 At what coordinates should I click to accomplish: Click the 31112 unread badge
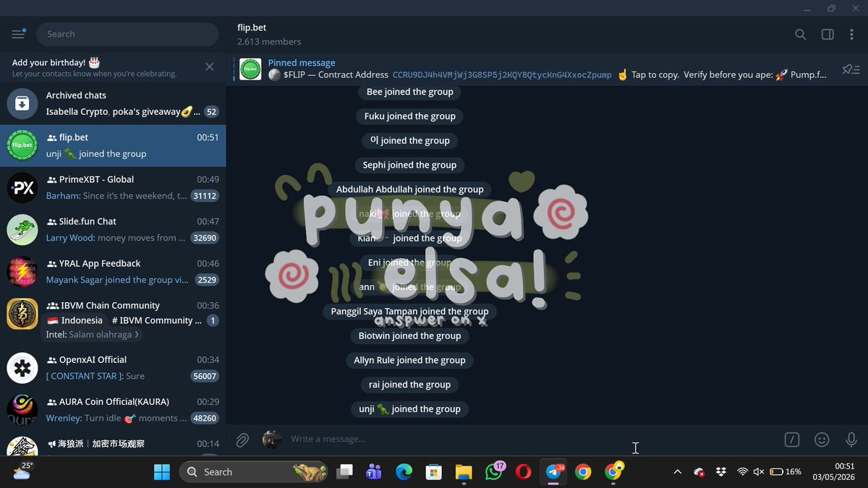(x=205, y=196)
